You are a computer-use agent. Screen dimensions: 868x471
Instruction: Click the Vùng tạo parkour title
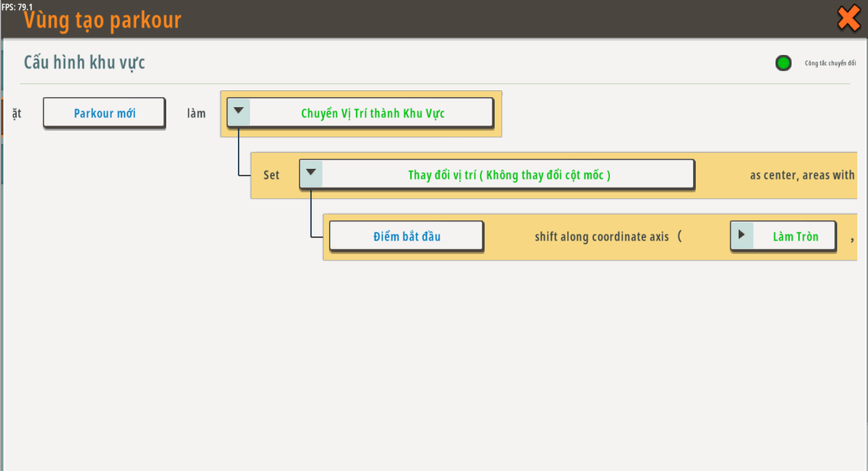point(103,20)
